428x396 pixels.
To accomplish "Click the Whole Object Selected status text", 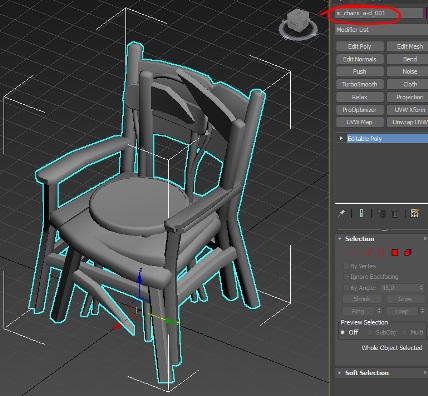I will (x=392, y=348).
